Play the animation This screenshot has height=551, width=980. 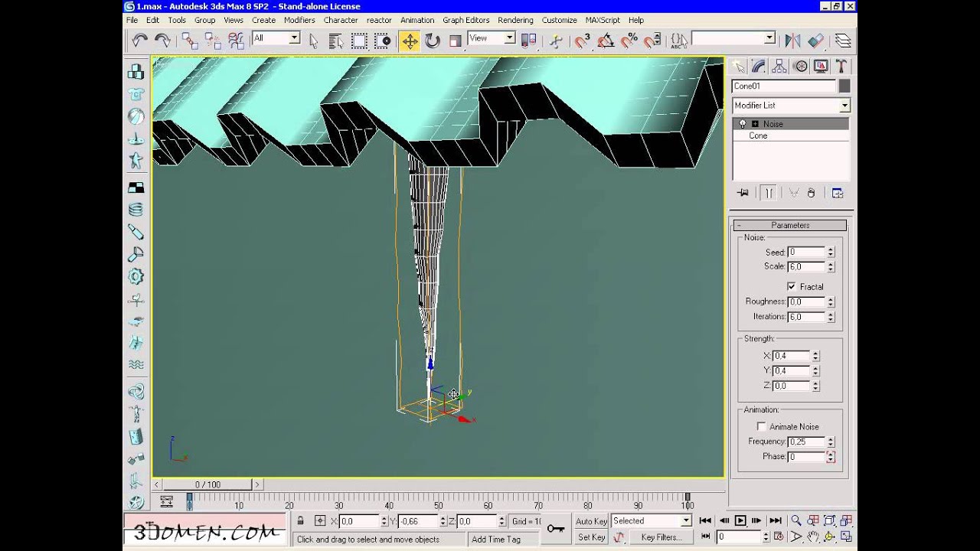(740, 520)
